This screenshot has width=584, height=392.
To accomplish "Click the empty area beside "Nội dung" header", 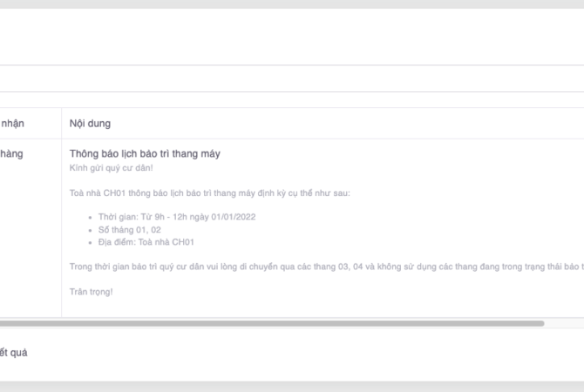I will pos(349,124).
